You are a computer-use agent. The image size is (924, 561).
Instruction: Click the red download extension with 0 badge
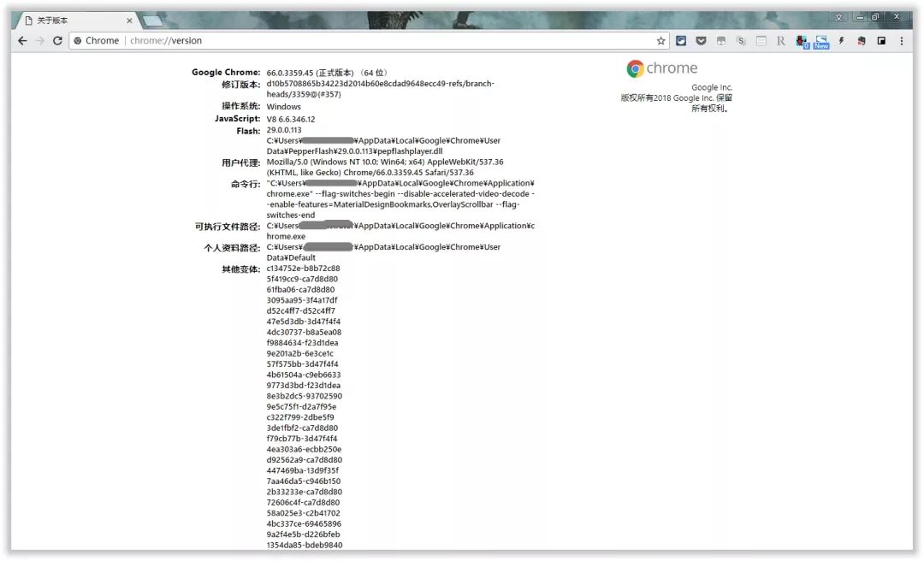click(x=802, y=41)
